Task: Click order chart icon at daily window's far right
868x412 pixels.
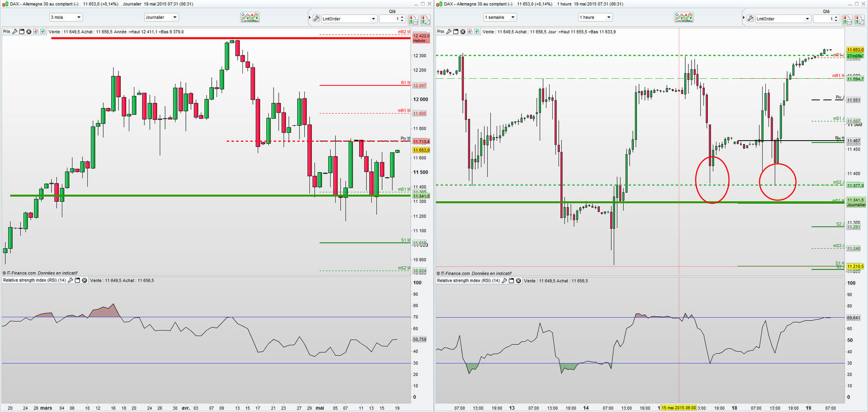Action: tap(425, 19)
